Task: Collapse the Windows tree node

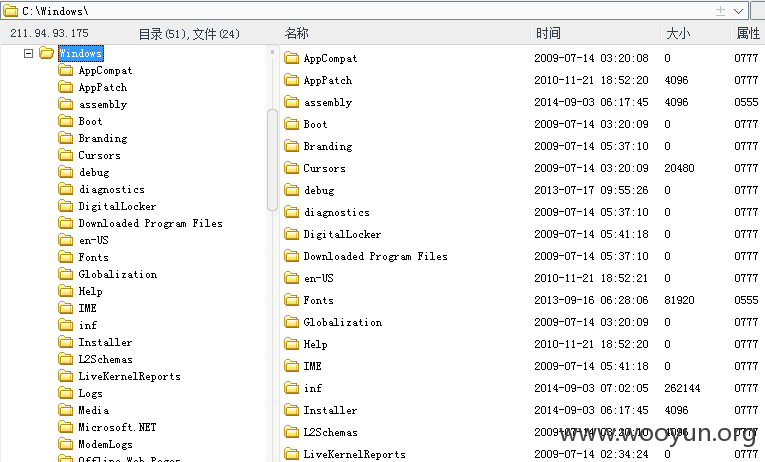Action: [x=28, y=53]
